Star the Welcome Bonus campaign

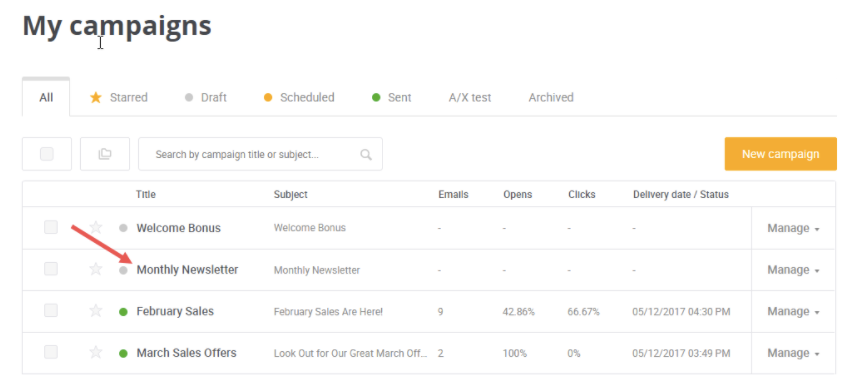96,227
